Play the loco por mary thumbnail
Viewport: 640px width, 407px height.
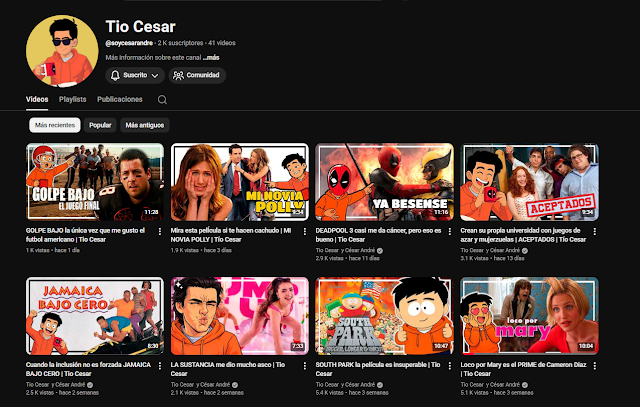(529, 316)
